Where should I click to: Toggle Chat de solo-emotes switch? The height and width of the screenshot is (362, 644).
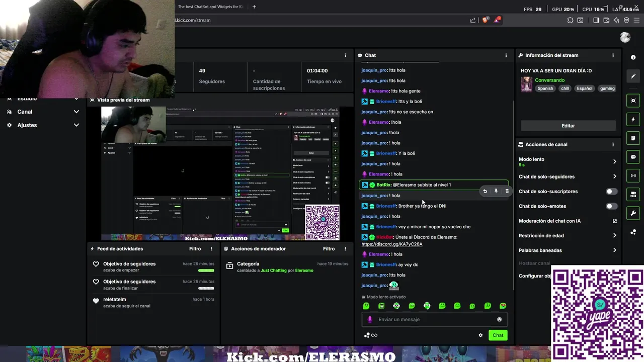click(611, 206)
